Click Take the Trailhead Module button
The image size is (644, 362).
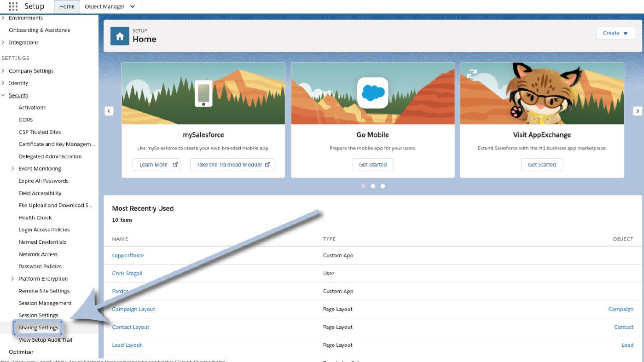(x=232, y=165)
